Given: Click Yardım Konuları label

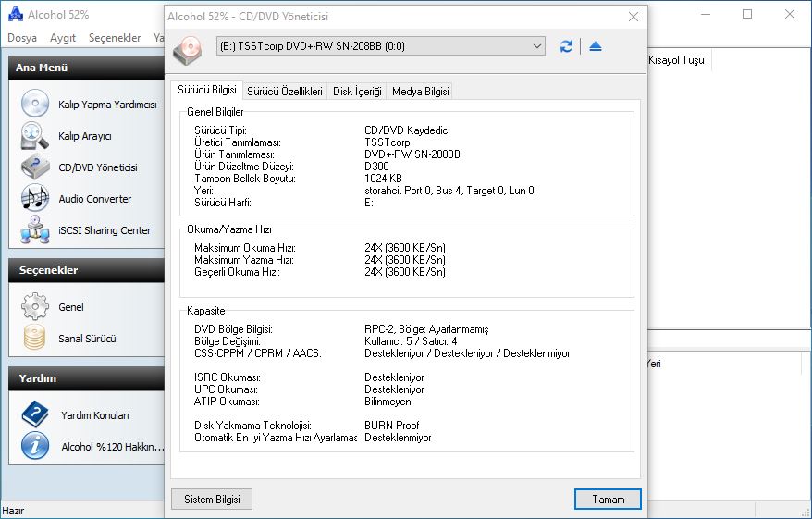Looking at the screenshot, I should [x=95, y=415].
